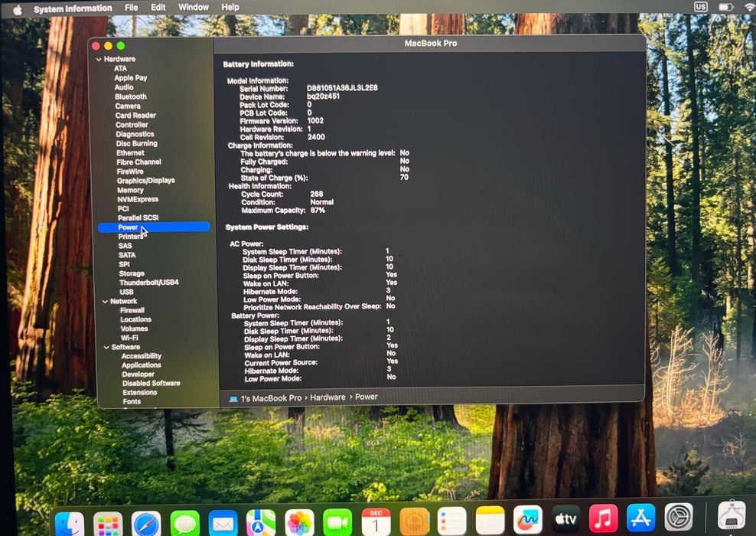Open System Settings gear in Dock
Image resolution: width=756 pixels, height=536 pixels.
(x=679, y=516)
